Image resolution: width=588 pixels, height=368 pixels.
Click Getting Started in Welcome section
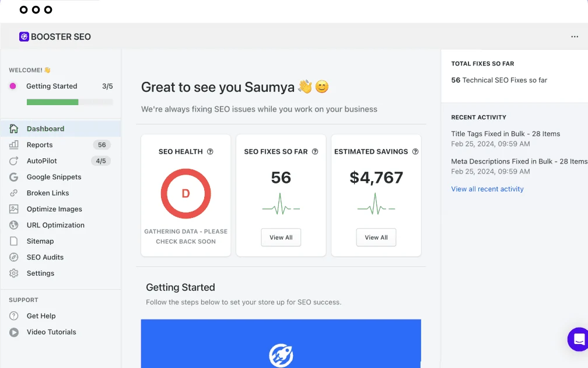pyautogui.click(x=52, y=86)
